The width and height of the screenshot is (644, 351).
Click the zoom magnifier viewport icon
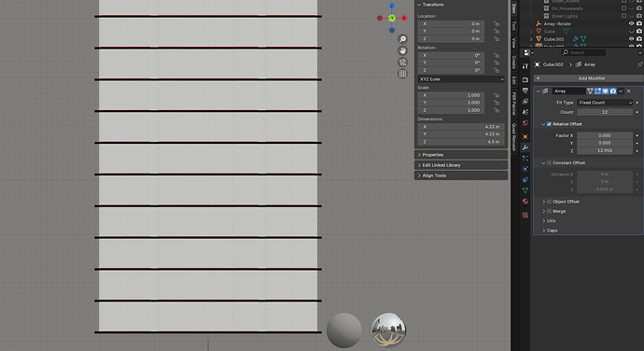(402, 38)
